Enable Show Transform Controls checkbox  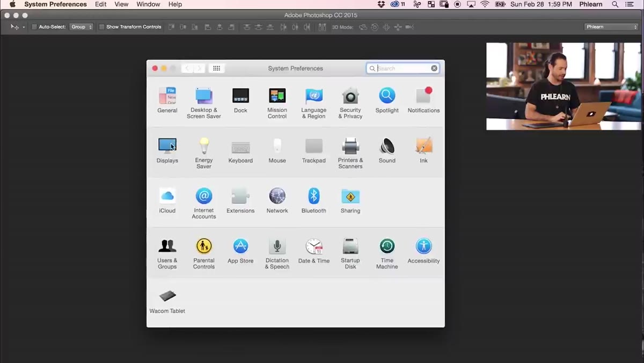101,27
